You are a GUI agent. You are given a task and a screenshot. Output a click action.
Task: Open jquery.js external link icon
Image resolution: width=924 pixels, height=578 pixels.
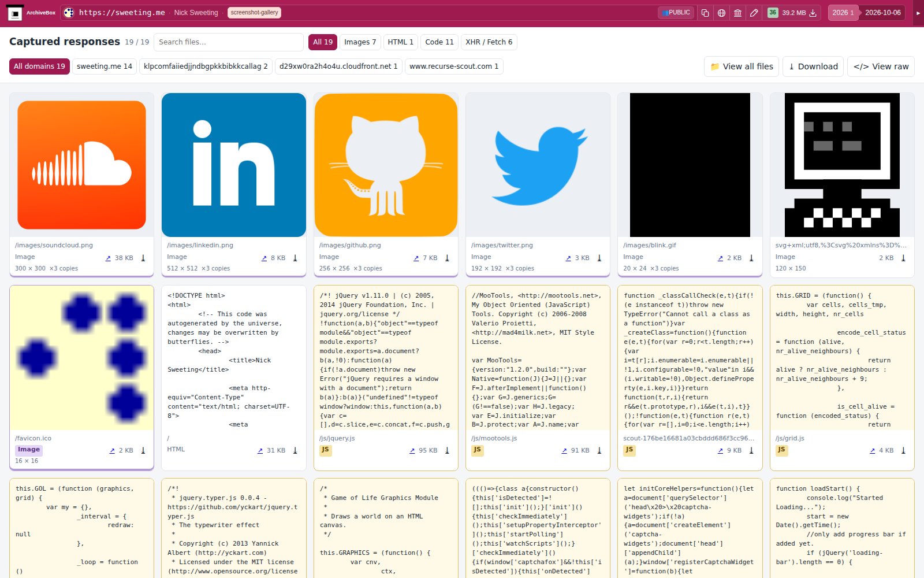[412, 450]
